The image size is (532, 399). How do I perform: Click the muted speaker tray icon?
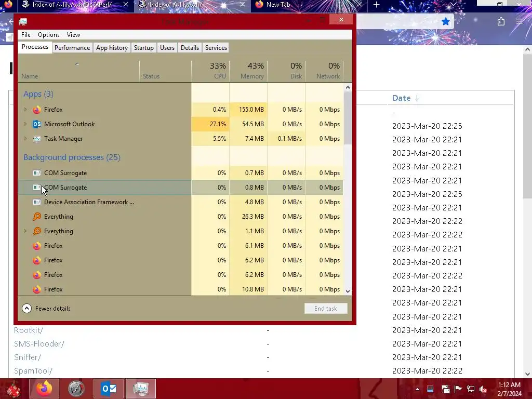[x=483, y=389]
